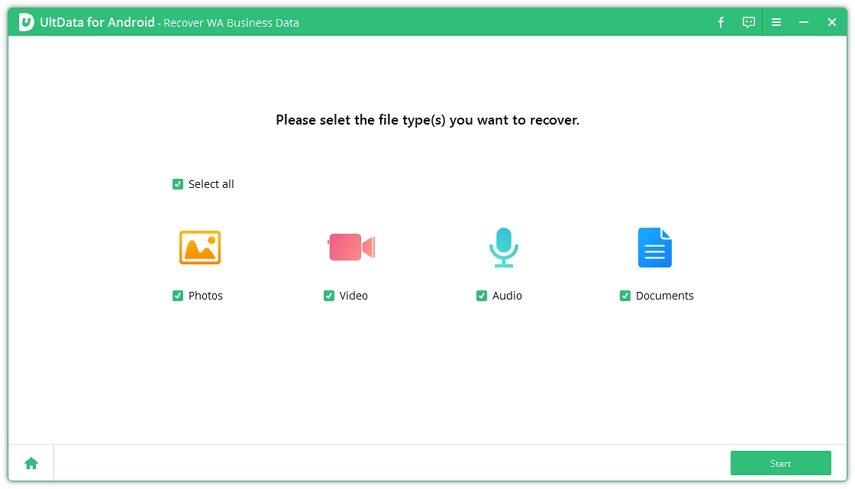Close the UltData window
Screen dimensions: 855x489
point(832,22)
